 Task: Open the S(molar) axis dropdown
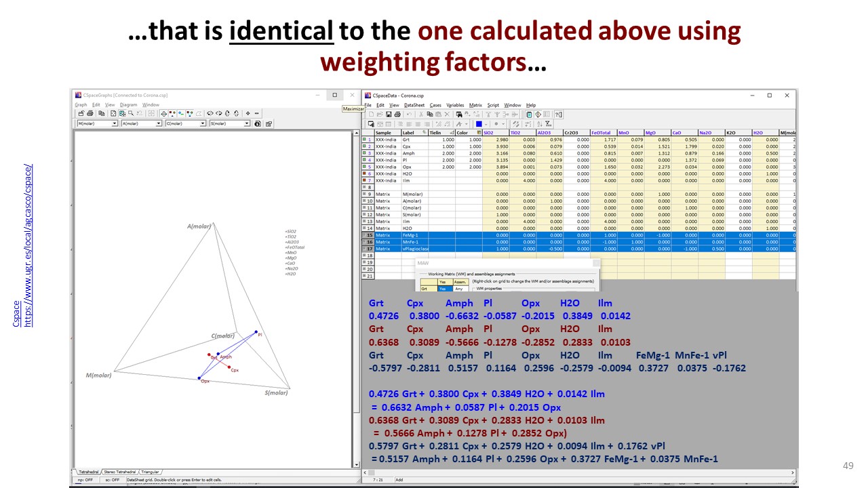pyautogui.click(x=247, y=124)
